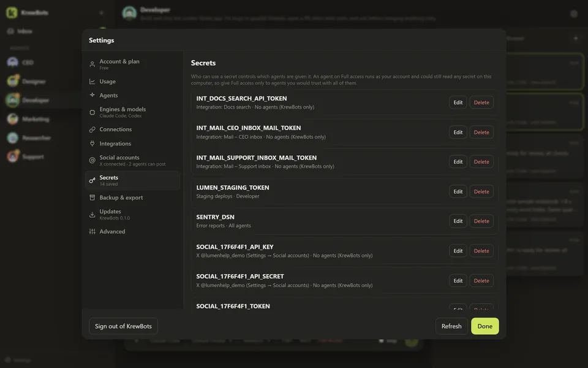Click the INT_DOCS_SEARCH_API_TOKEN secret name
The width and height of the screenshot is (588, 368).
click(x=241, y=98)
